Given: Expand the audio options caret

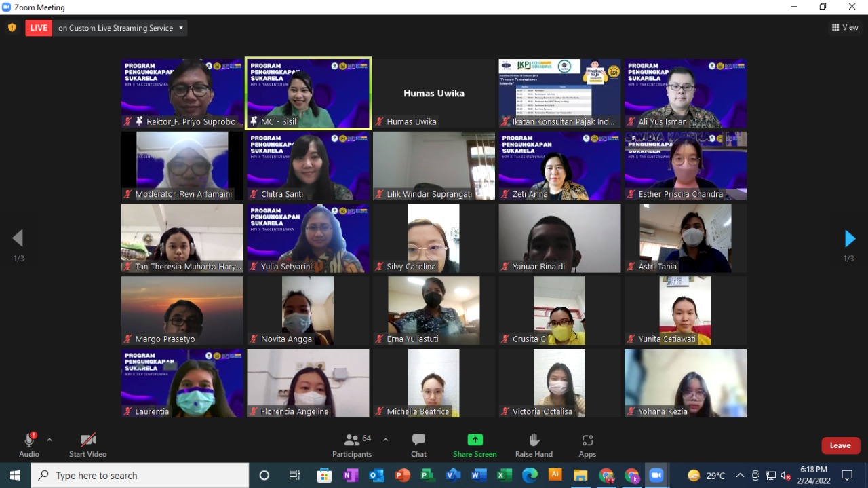Looking at the screenshot, I should [x=50, y=440].
